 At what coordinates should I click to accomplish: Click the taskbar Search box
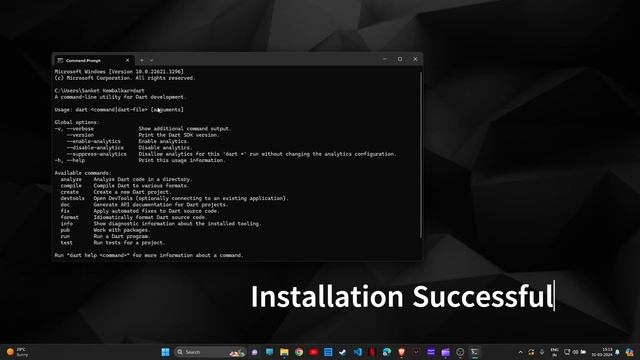click(211, 352)
